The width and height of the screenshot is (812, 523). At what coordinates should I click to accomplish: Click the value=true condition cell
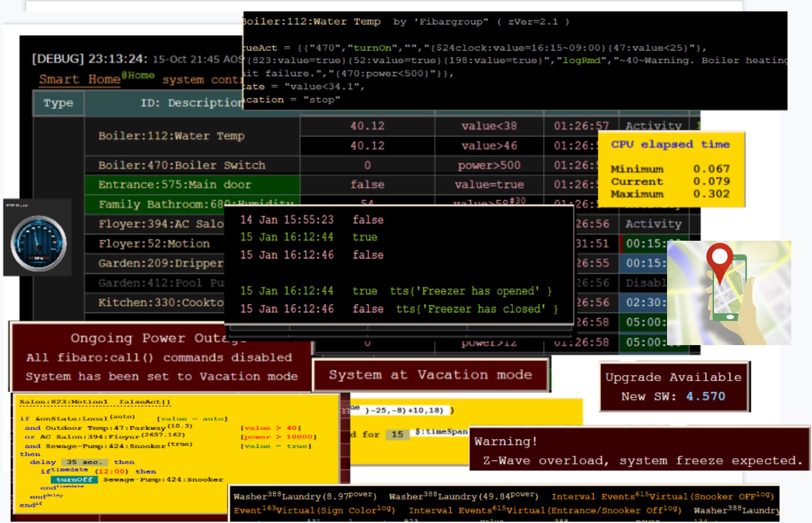click(x=489, y=184)
